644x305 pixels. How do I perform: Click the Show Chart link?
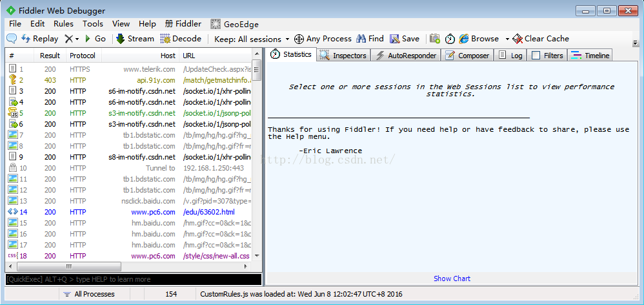click(x=452, y=279)
